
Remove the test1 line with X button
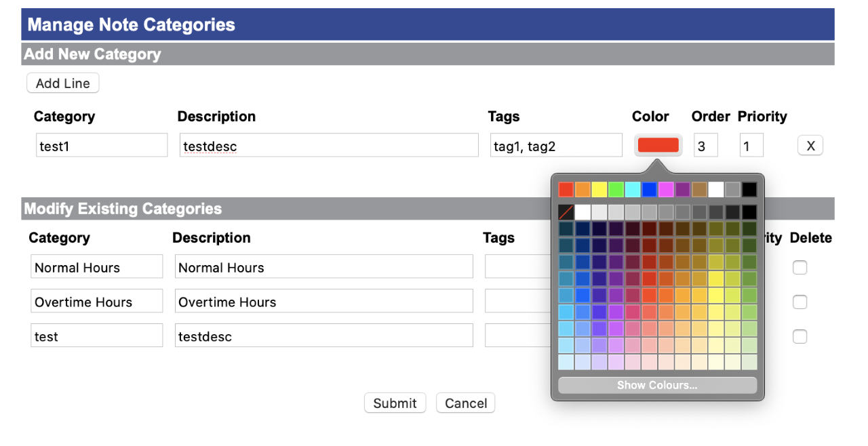(810, 146)
